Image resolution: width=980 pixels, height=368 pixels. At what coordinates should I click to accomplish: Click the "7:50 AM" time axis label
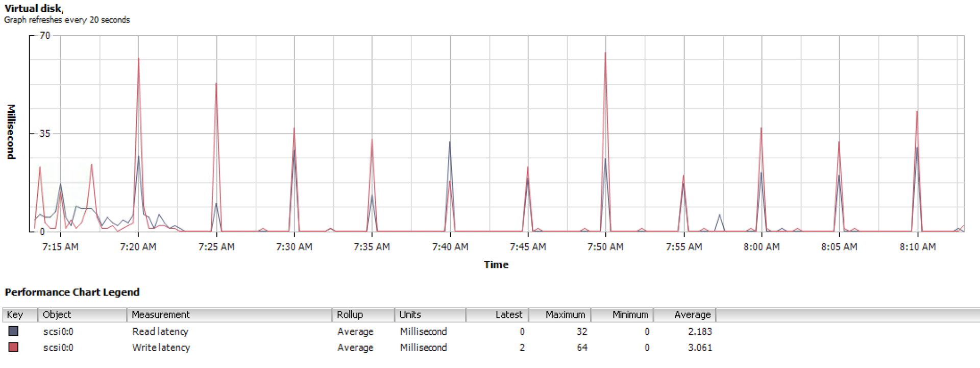(x=605, y=247)
